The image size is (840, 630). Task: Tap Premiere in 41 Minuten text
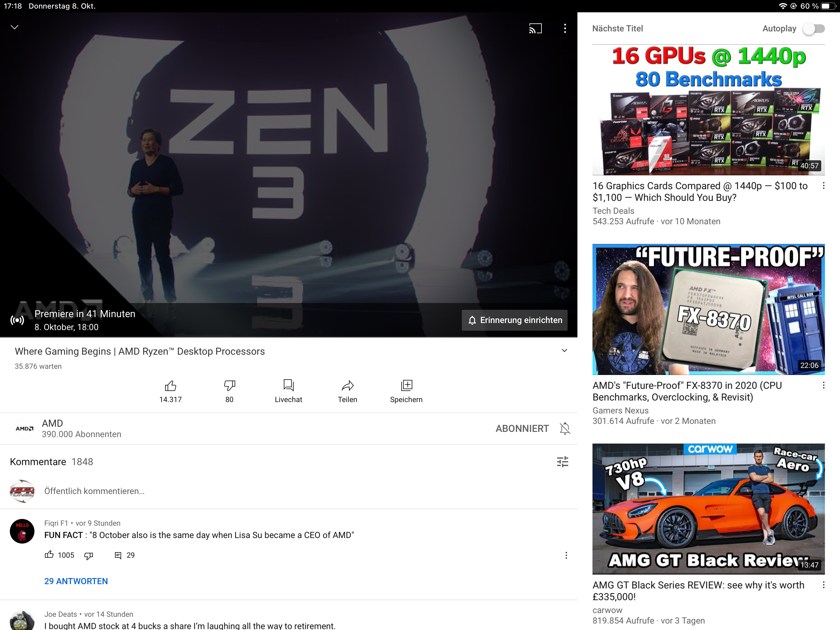pyautogui.click(x=85, y=313)
